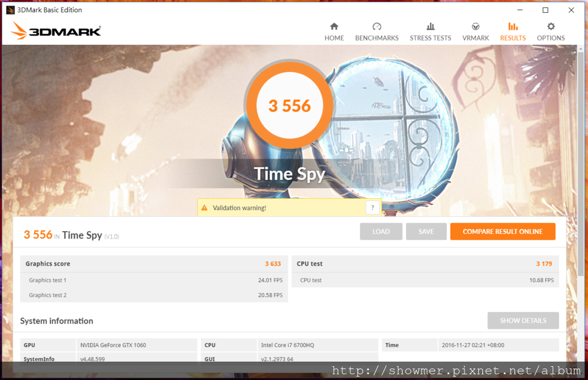
Task: Select the RESULTS tab label
Action: coord(513,38)
